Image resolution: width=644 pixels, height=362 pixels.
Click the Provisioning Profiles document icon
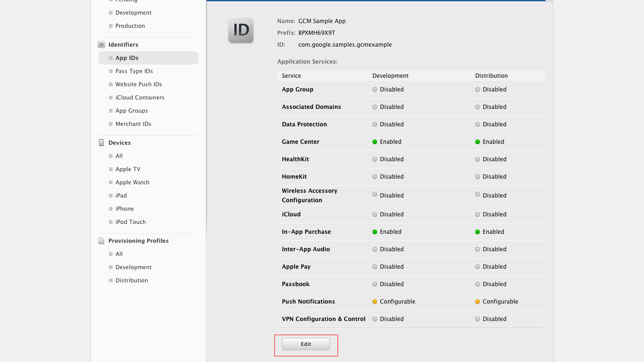coord(101,241)
